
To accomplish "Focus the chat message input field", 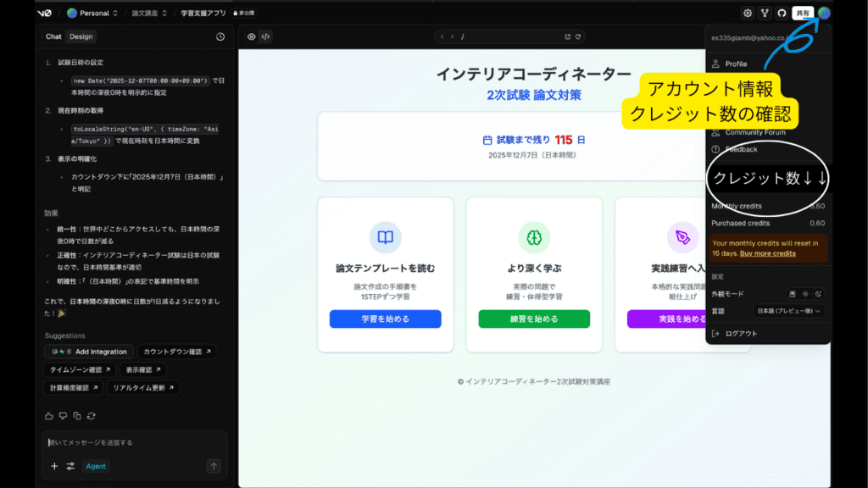I will click(x=131, y=442).
